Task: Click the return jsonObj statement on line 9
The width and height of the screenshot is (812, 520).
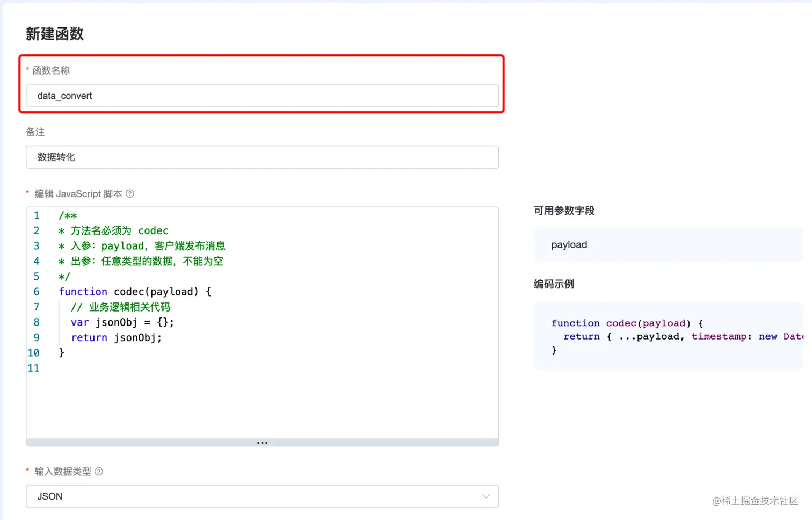Action: (x=115, y=337)
